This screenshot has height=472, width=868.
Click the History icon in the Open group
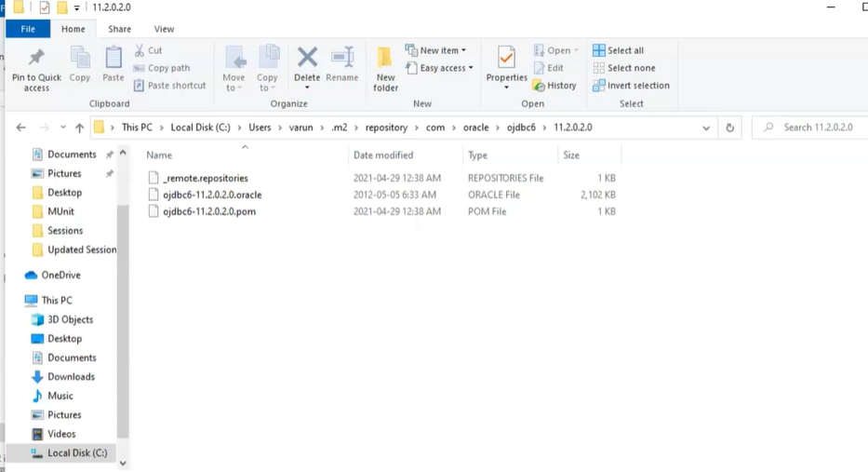tap(554, 86)
